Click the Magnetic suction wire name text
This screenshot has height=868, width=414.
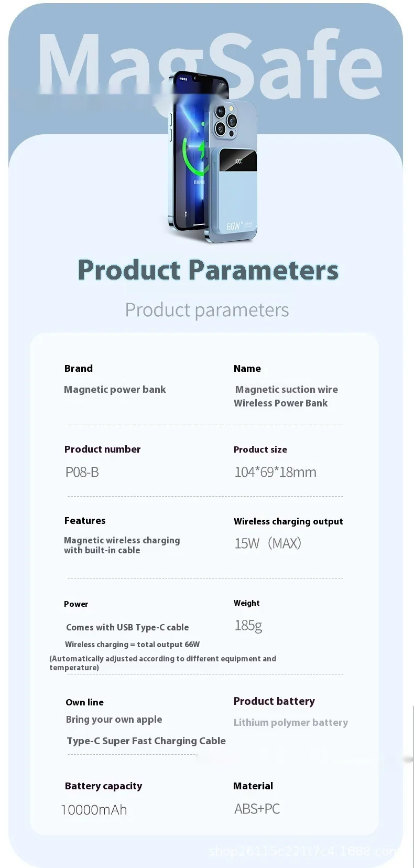click(x=286, y=390)
